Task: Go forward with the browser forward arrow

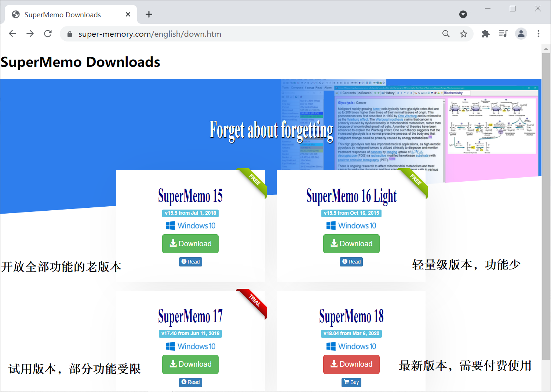Action: click(x=30, y=34)
